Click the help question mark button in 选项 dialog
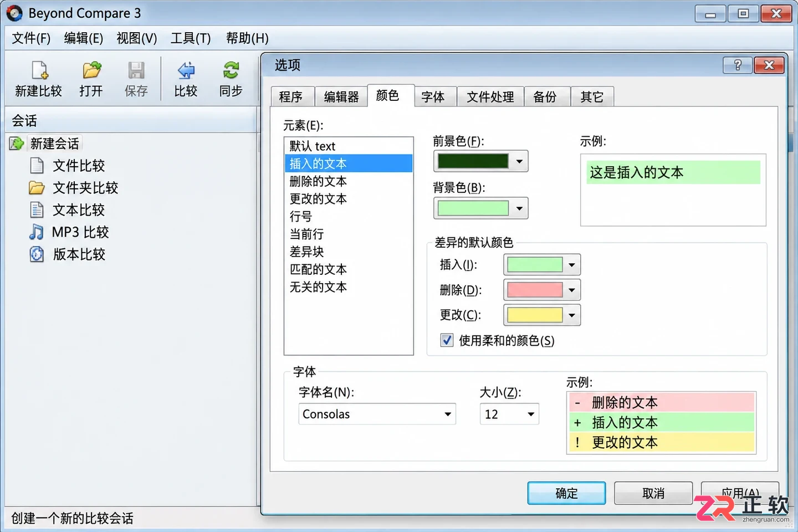Screen dimensions: 798x532 [x=738, y=65]
